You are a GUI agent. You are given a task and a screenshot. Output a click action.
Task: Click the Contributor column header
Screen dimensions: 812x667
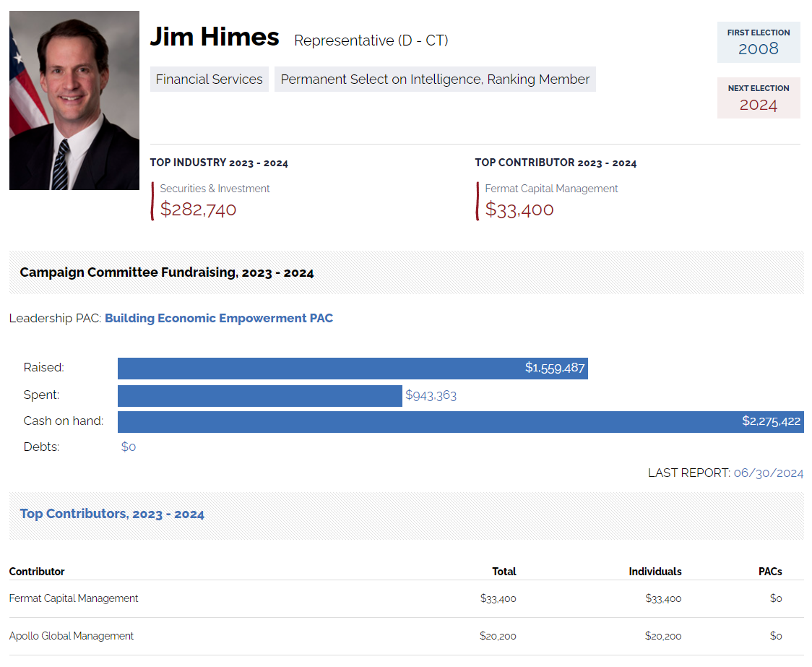tap(37, 572)
